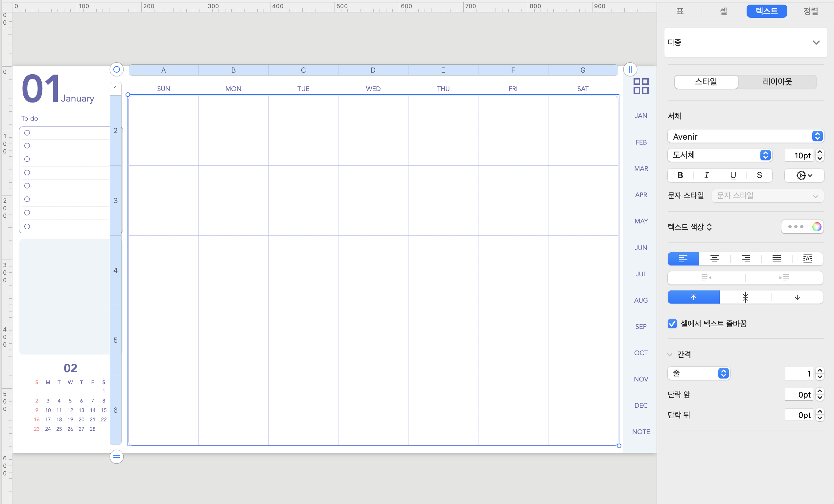Click the 단락 앞 0pt field
Image resolution: width=834 pixels, height=504 pixels.
(799, 394)
